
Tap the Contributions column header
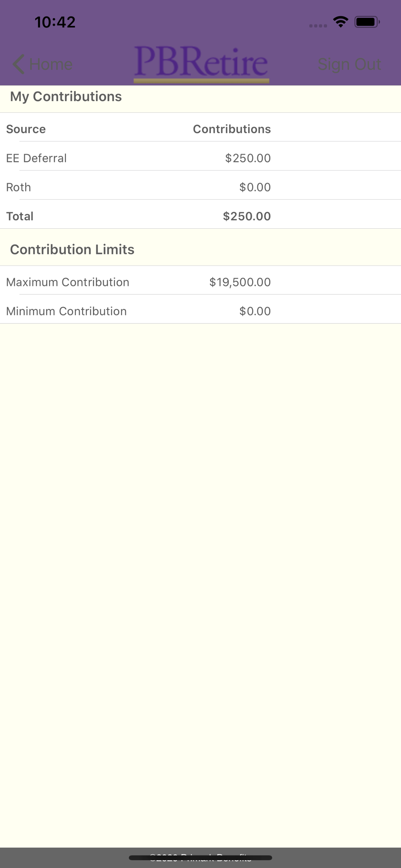(x=232, y=129)
